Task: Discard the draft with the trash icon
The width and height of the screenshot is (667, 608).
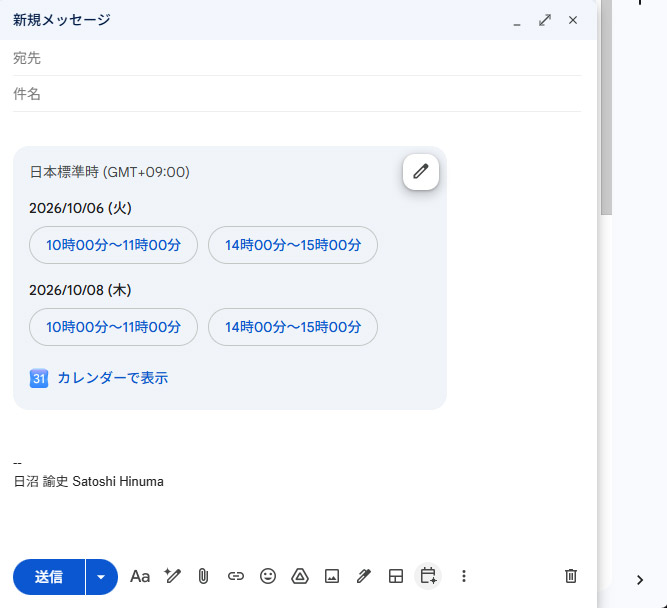Action: point(571,576)
